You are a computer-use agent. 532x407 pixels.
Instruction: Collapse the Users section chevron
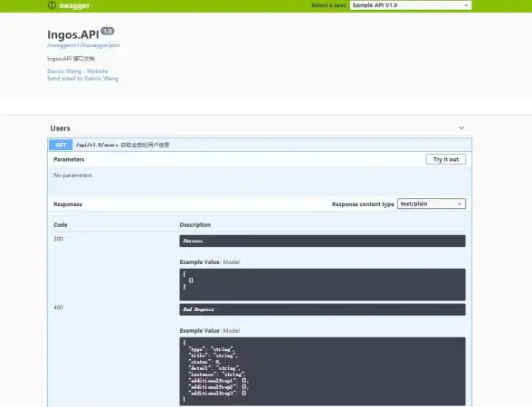pyautogui.click(x=461, y=128)
